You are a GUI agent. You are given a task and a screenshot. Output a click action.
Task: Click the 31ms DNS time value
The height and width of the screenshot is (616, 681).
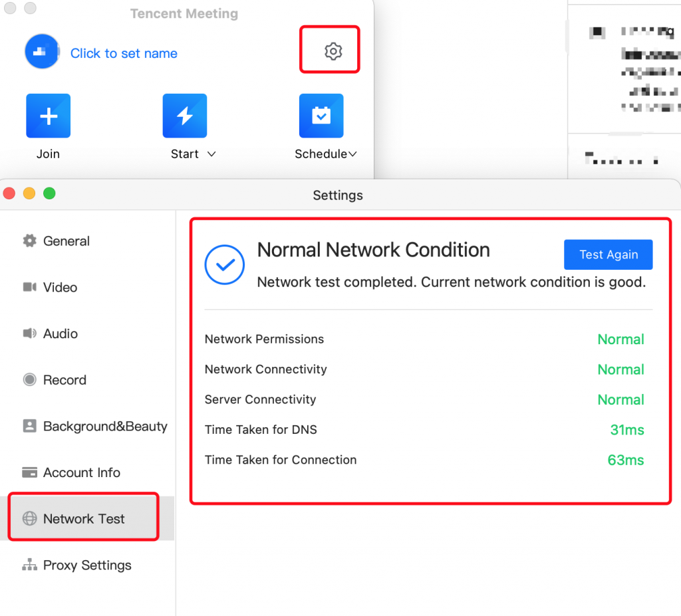pos(626,430)
